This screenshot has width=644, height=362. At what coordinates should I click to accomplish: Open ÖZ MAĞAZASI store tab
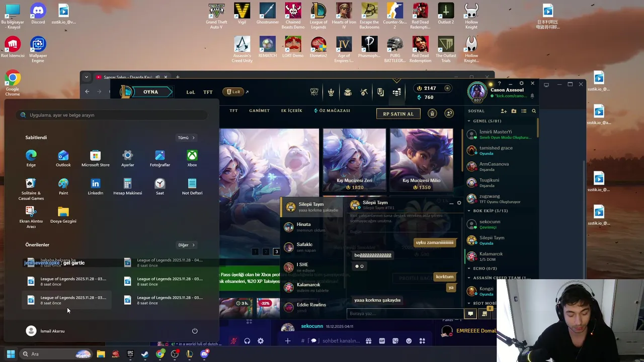[332, 111]
